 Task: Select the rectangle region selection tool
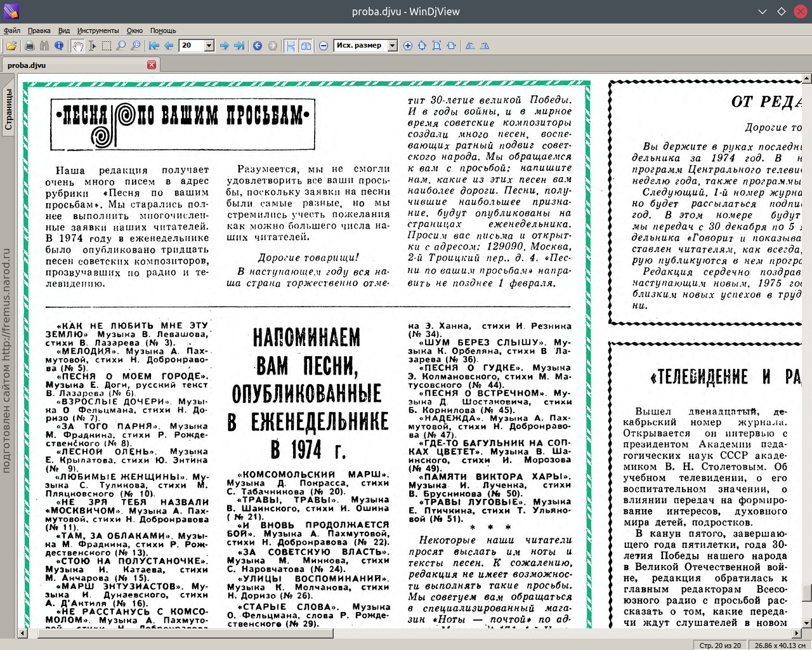[x=107, y=46]
